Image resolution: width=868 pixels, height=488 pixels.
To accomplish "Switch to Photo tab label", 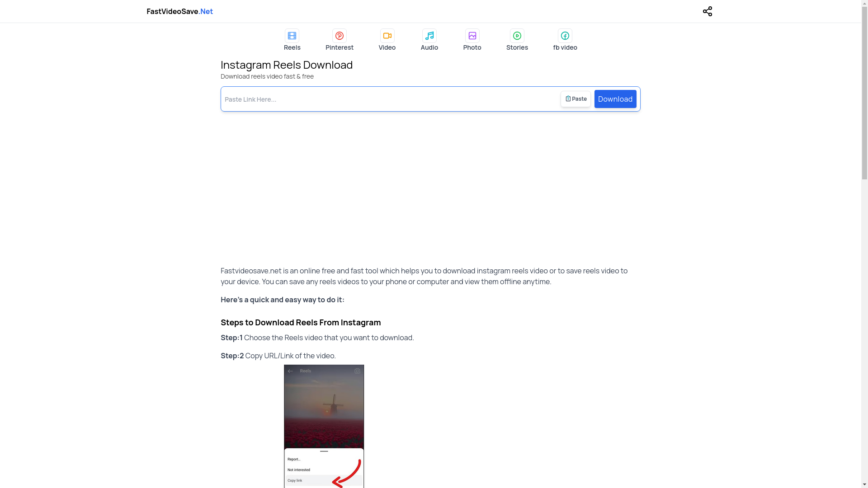I will 472,47.
